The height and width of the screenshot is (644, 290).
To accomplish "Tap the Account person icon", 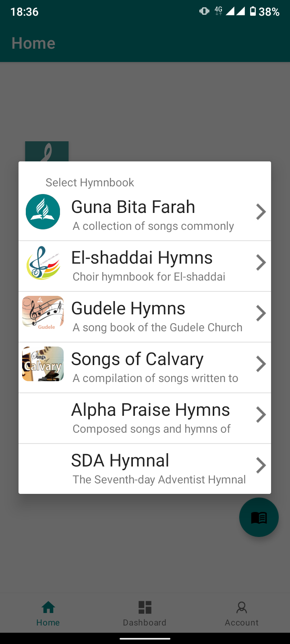I will (x=242, y=607).
